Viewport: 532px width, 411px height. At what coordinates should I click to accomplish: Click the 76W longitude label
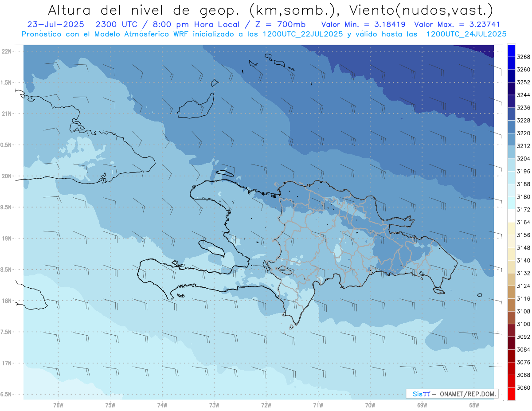tap(58, 405)
